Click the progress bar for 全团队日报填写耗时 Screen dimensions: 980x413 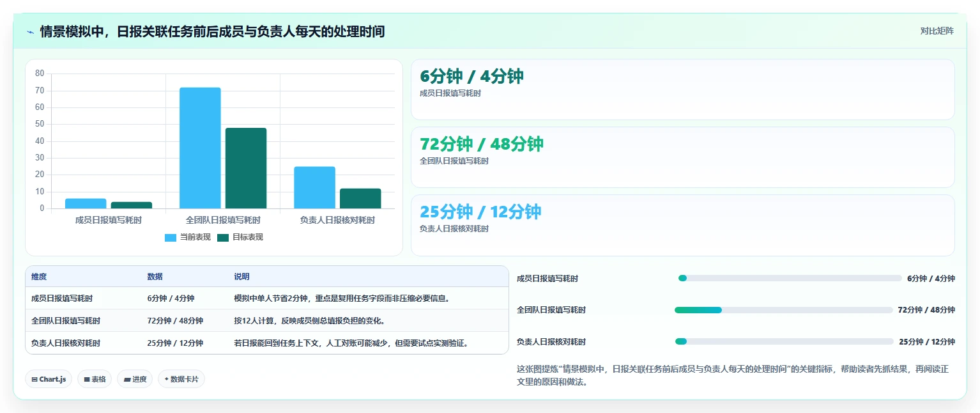(784, 310)
